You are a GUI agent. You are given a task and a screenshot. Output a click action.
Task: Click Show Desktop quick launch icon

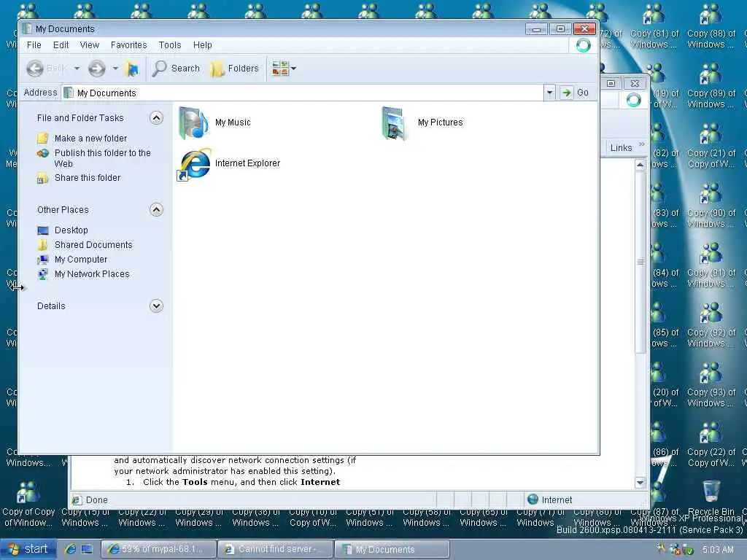coord(86,550)
